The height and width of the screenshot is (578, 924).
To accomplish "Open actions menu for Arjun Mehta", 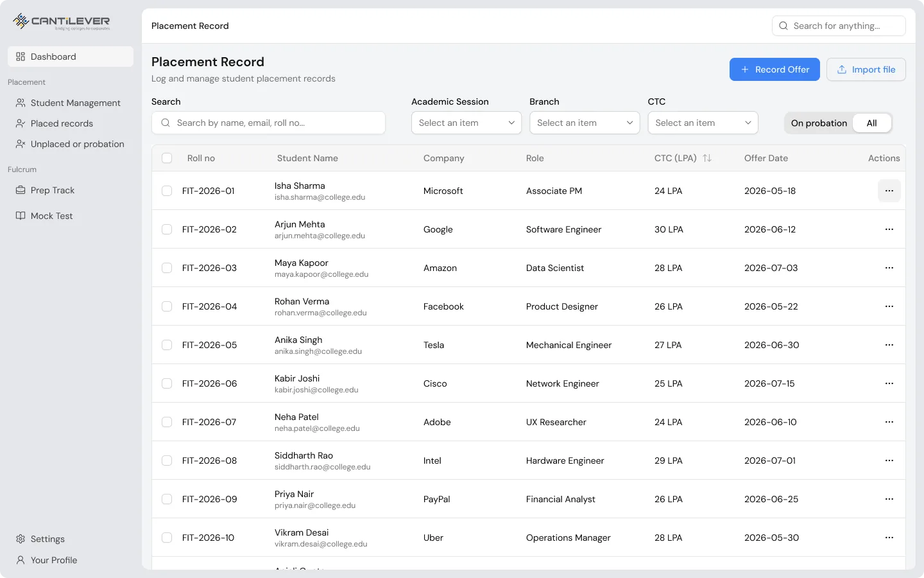I will tap(889, 229).
